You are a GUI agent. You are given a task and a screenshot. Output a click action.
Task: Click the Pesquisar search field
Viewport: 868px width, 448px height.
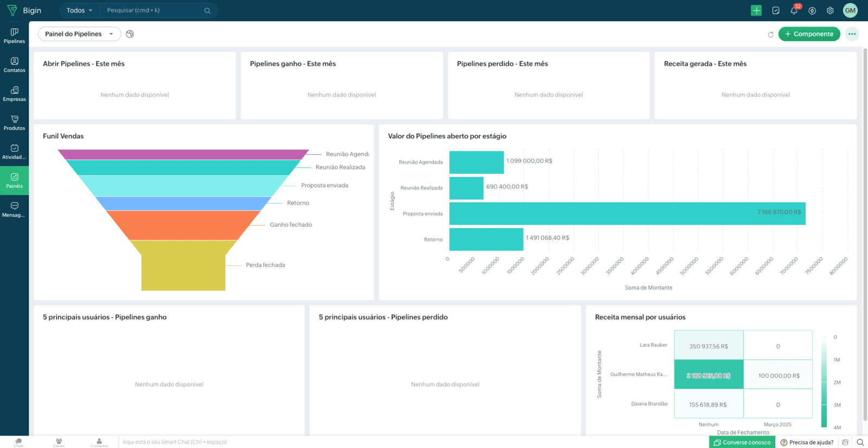[x=155, y=10]
